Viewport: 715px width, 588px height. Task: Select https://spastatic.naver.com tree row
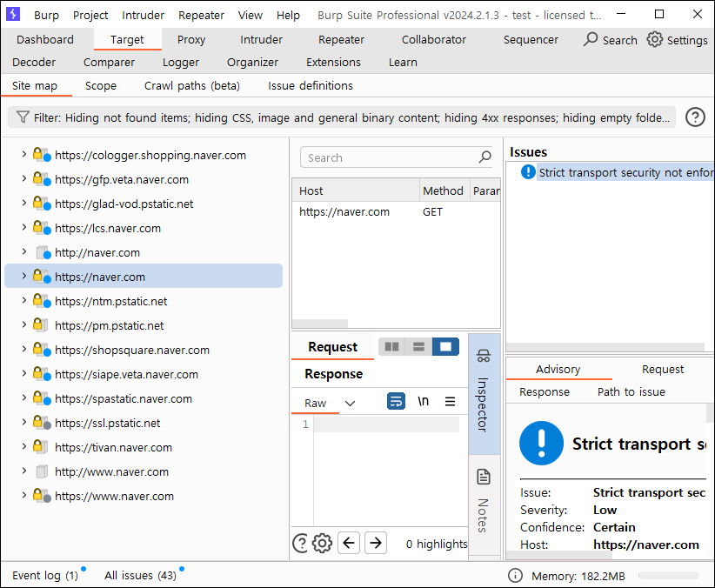[144, 398]
